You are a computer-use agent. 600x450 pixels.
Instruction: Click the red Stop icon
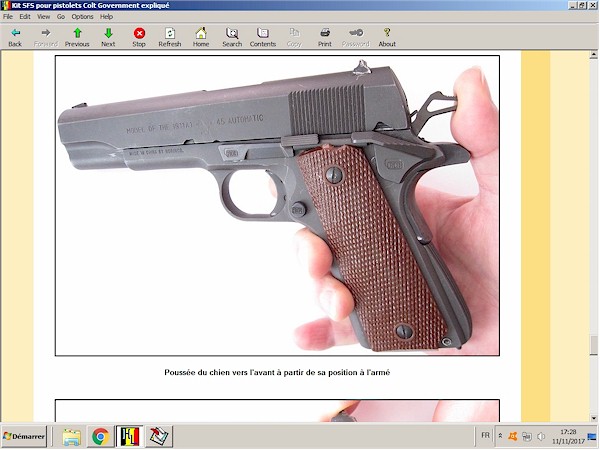click(x=139, y=33)
